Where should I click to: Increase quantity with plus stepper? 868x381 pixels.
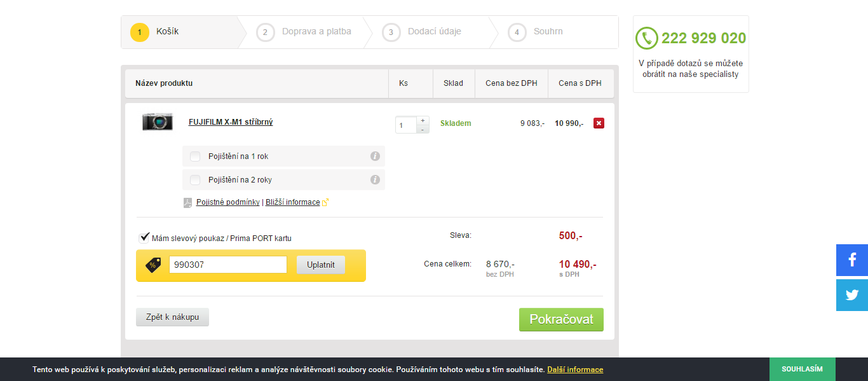tap(423, 120)
